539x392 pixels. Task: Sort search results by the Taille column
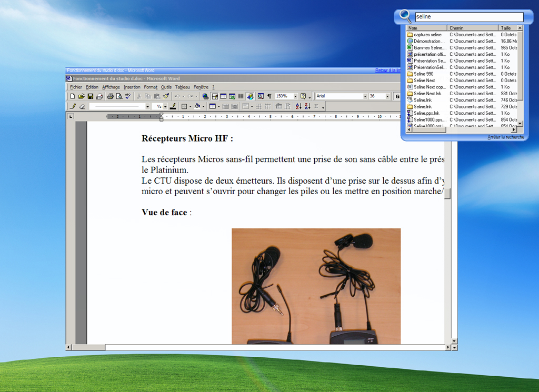(508, 28)
